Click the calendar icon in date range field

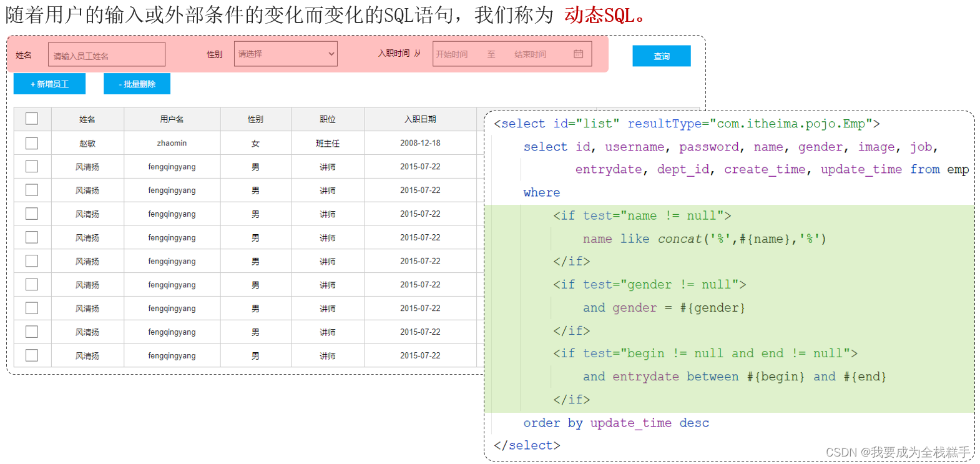pos(578,54)
